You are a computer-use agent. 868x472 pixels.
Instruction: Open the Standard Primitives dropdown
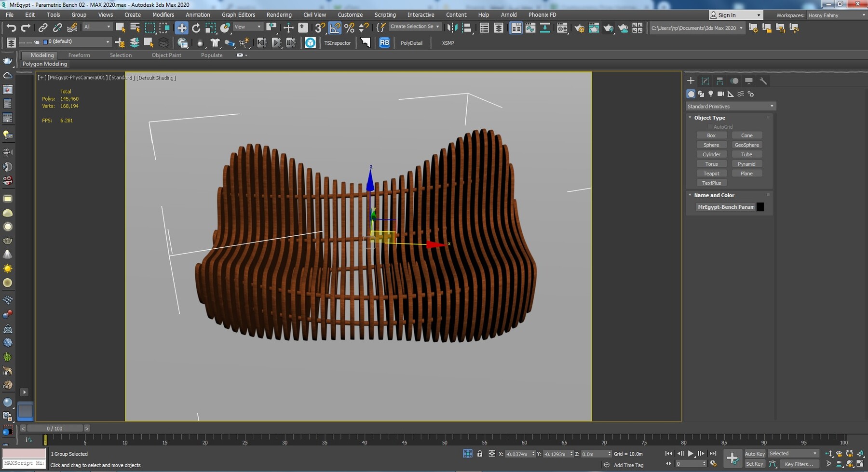point(730,106)
